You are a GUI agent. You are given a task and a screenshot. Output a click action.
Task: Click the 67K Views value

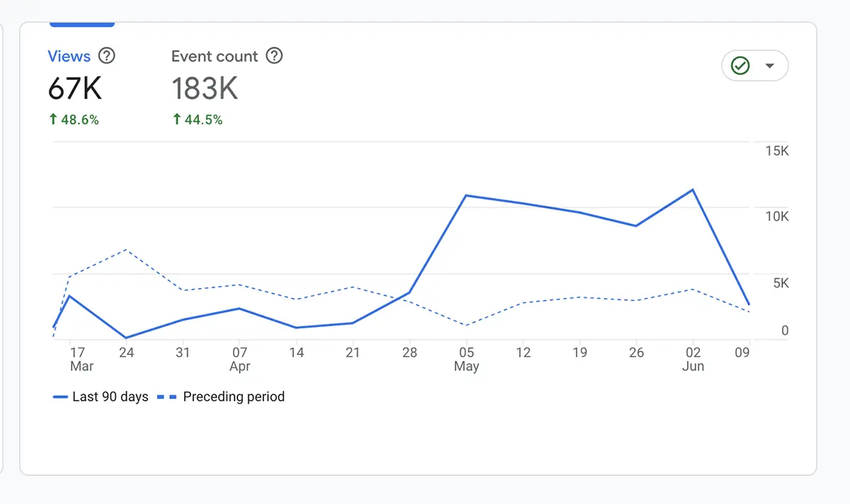[75, 88]
